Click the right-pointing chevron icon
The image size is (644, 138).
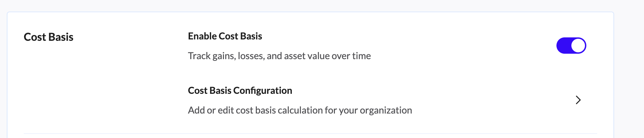tap(578, 100)
